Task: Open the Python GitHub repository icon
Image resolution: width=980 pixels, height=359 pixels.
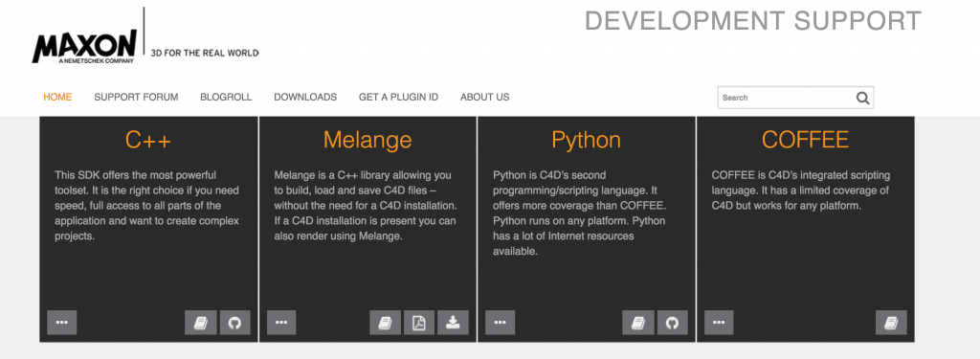Action: [673, 323]
